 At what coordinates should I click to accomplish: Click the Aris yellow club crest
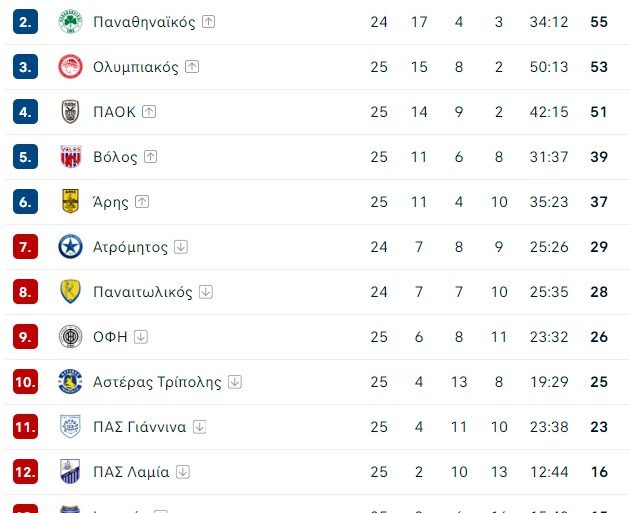click(x=70, y=202)
